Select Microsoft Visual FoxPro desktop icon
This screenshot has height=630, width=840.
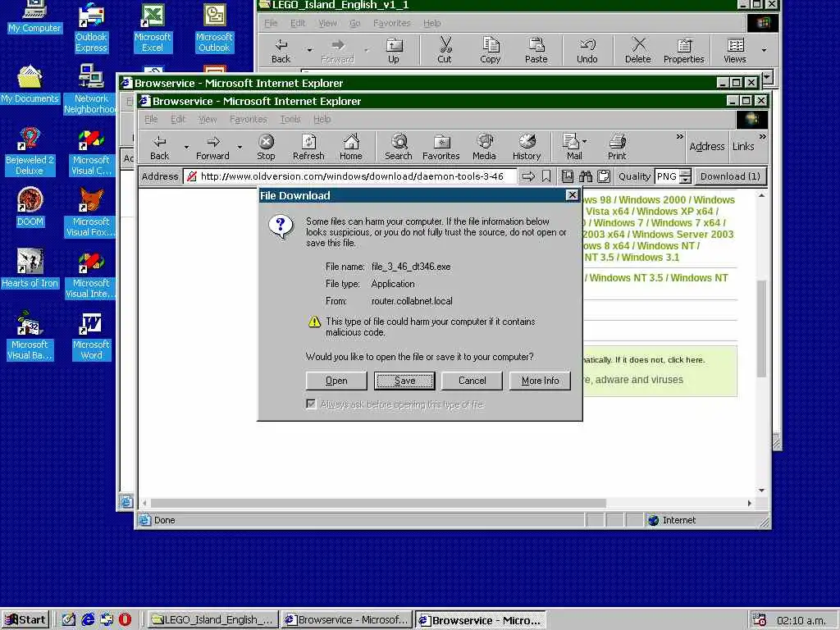[x=90, y=212]
